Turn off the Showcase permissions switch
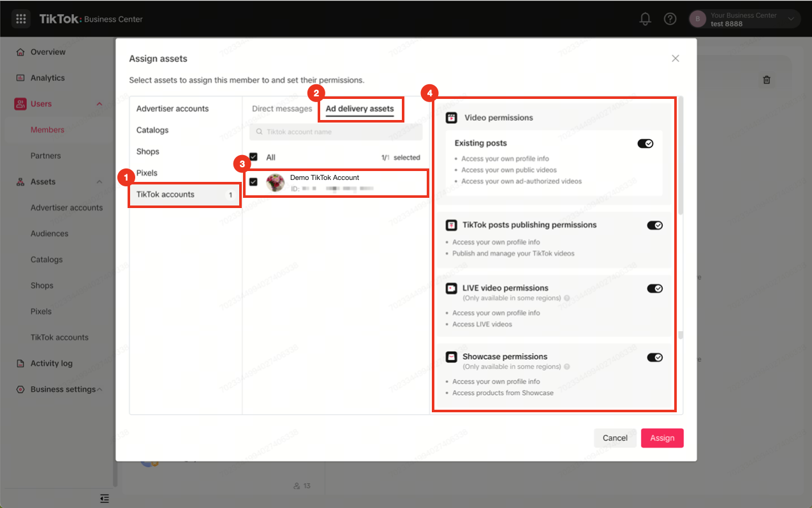 tap(654, 357)
